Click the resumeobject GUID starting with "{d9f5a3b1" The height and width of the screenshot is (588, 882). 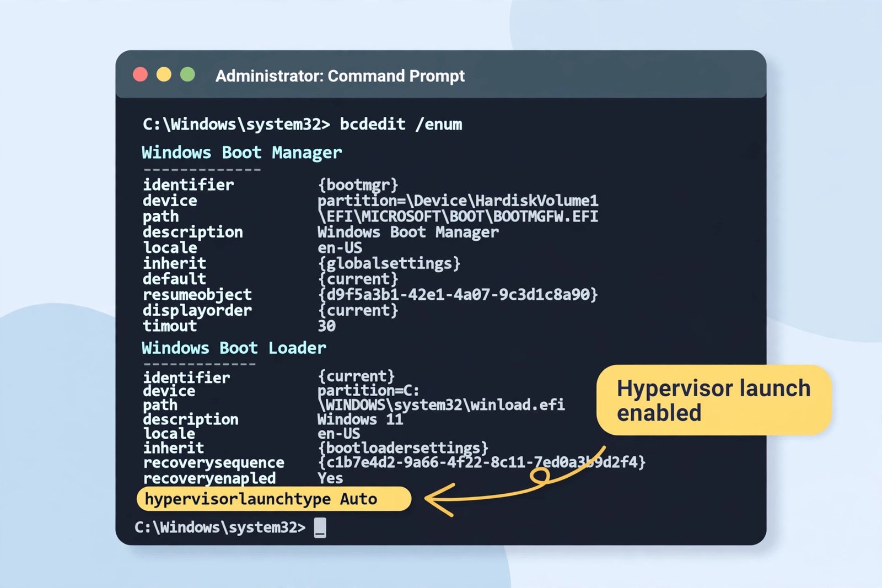458,295
